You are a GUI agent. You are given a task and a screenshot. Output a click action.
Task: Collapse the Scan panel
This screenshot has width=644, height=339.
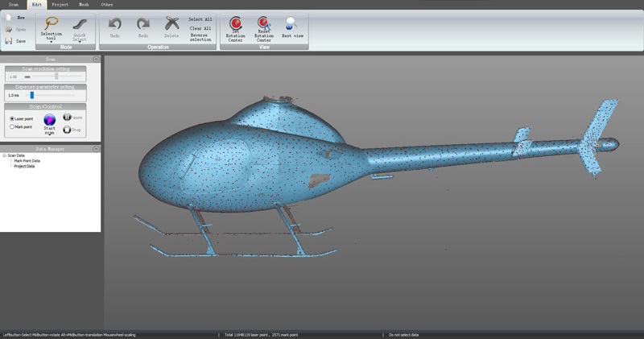coord(96,60)
